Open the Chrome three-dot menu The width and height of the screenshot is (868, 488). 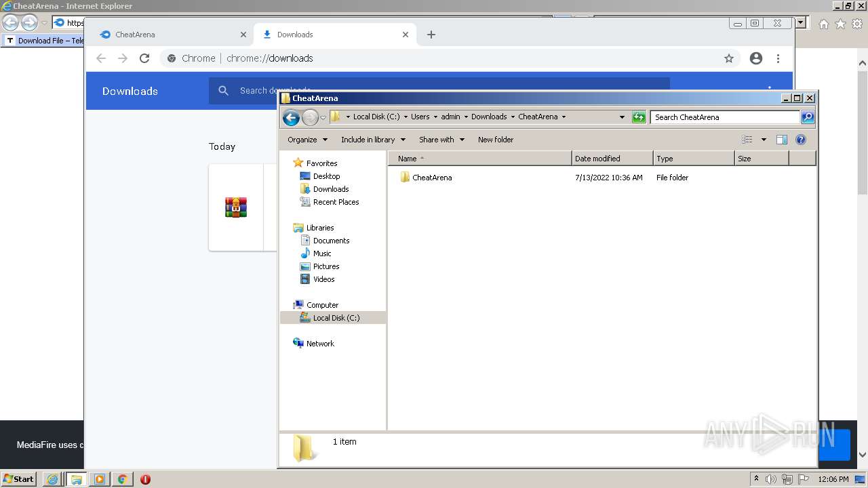pyautogui.click(x=778, y=58)
